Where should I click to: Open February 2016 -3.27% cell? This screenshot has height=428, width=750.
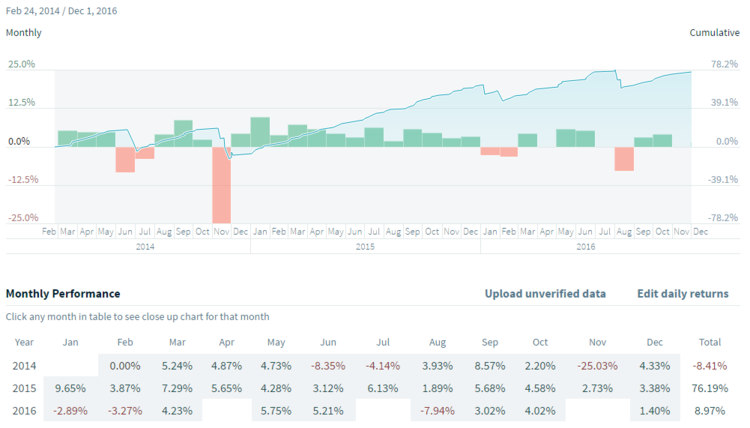pos(125,410)
